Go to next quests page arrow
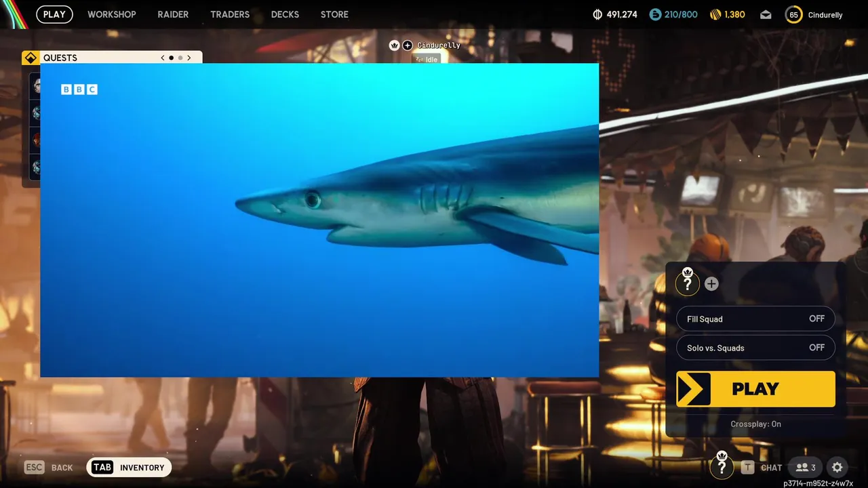This screenshot has width=868, height=488. pyautogui.click(x=189, y=58)
